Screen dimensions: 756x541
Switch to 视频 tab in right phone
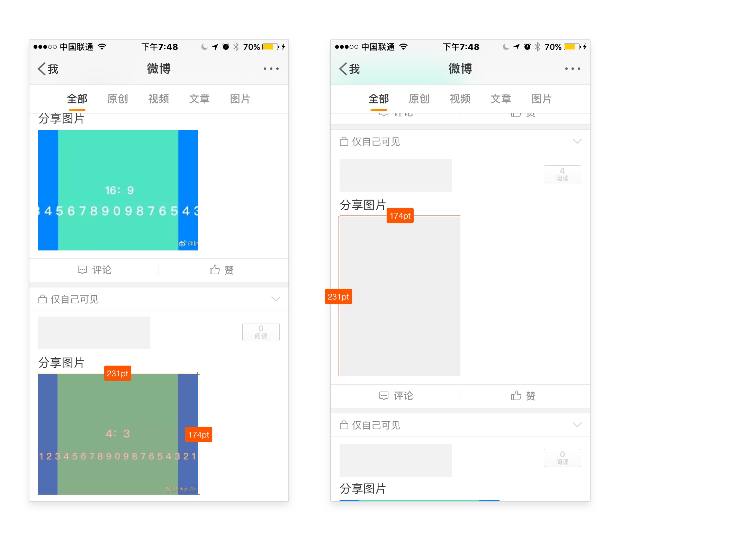pos(460,99)
